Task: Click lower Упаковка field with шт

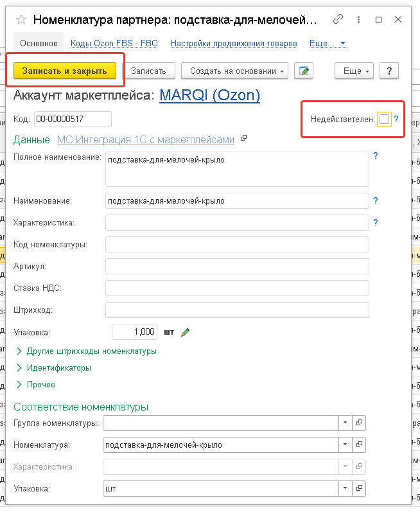Action: (221, 488)
